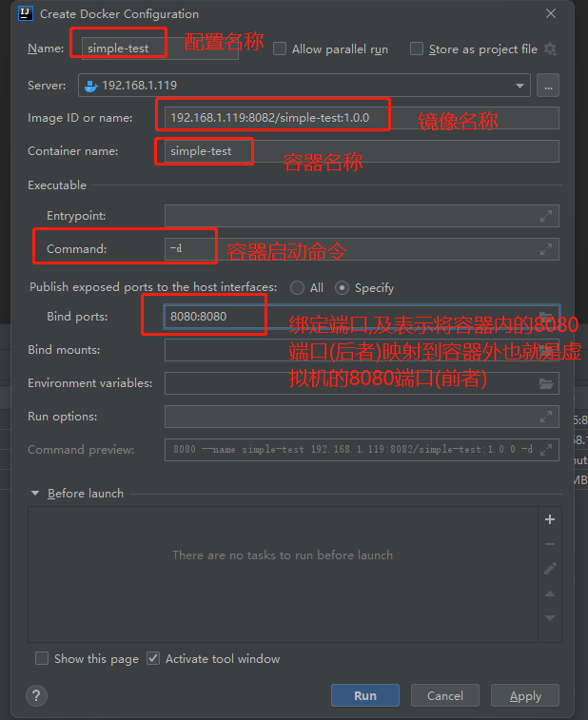Click the Before launch label

pyautogui.click(x=86, y=494)
